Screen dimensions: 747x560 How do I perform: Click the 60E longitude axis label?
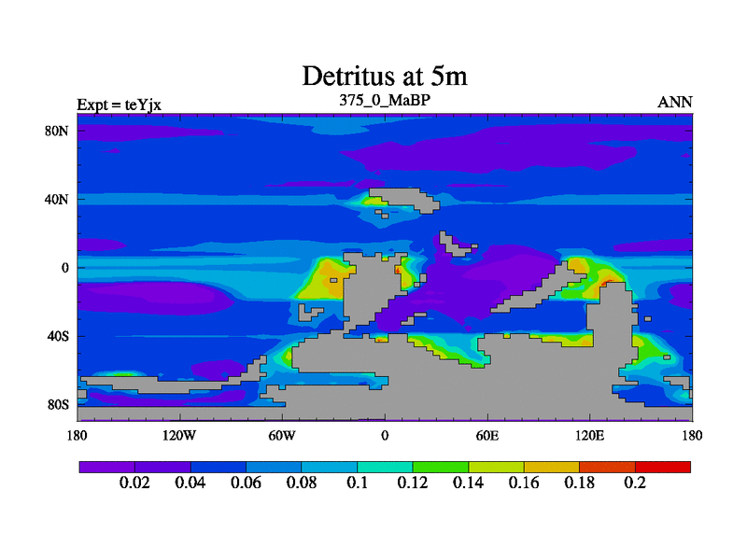click(486, 435)
